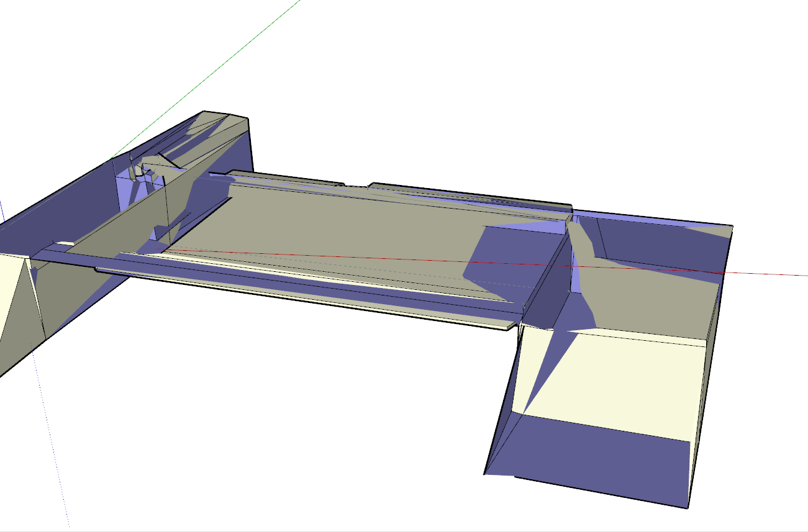Select the large cream face on right block
This screenshot has width=808, height=532.
click(x=615, y=385)
